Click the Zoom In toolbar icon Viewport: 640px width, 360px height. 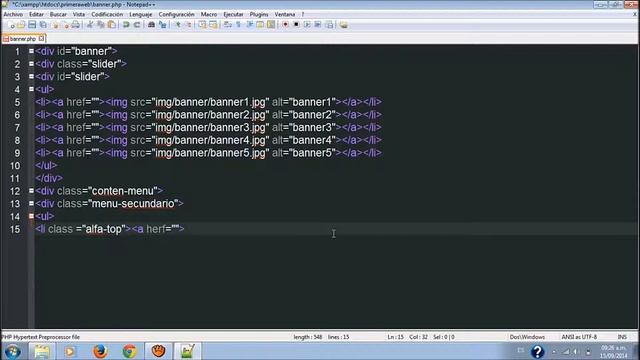[178, 25]
